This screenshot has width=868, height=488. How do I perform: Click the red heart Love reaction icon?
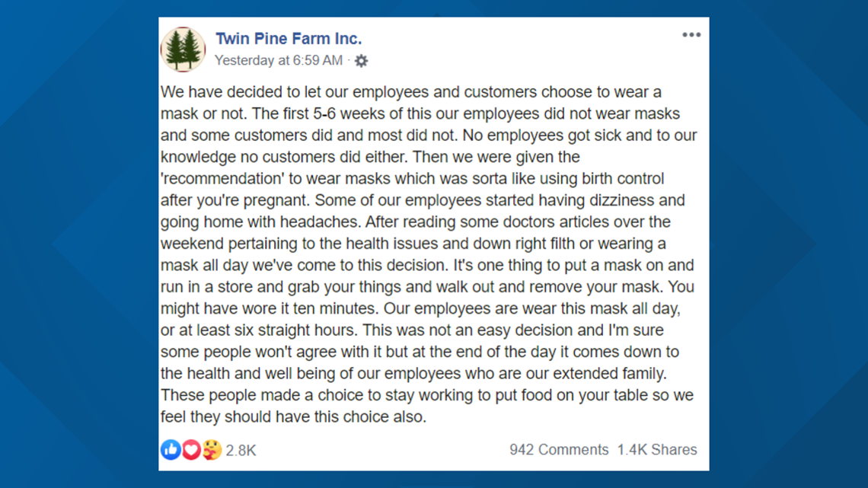[191, 450]
